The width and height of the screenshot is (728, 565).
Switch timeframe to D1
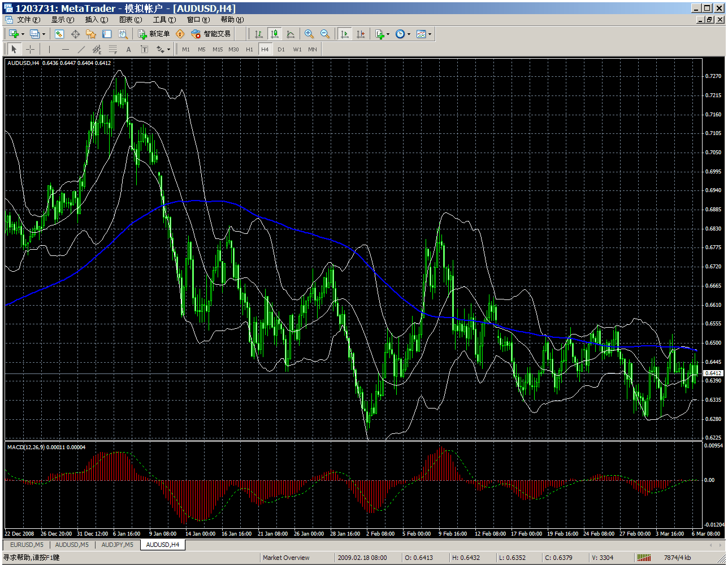[281, 49]
